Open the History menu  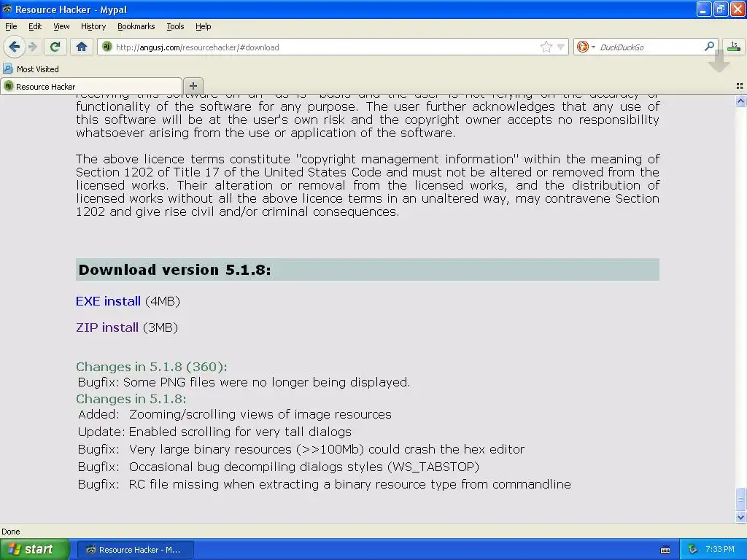coord(93,26)
